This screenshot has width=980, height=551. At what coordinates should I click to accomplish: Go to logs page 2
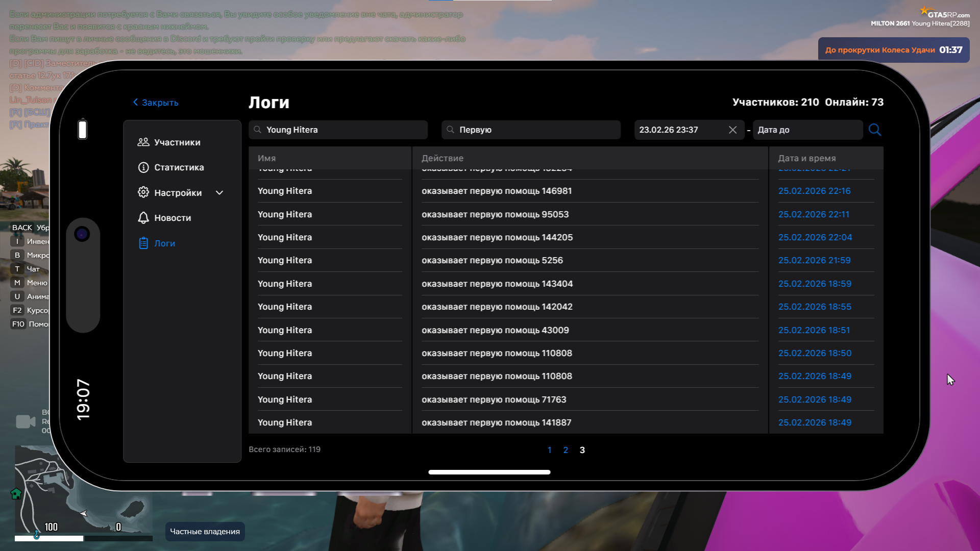coord(566,450)
